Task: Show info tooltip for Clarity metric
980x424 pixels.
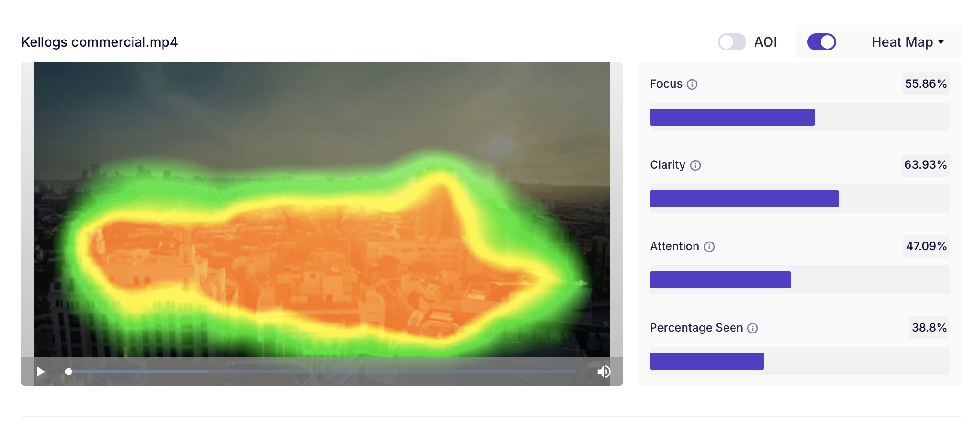Action: (x=695, y=165)
